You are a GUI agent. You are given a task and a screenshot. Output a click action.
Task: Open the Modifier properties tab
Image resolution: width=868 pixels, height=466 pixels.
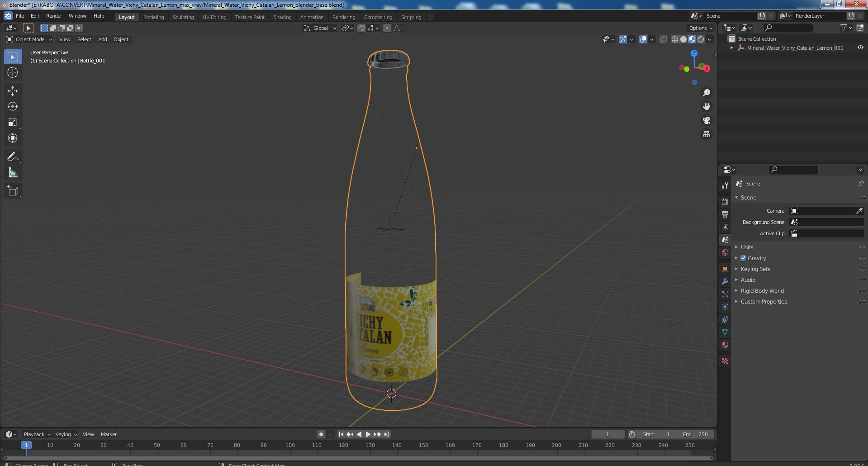point(725,281)
